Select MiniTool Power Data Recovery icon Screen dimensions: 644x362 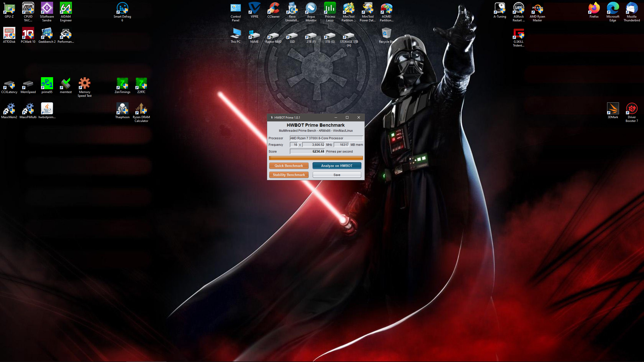[x=368, y=12]
